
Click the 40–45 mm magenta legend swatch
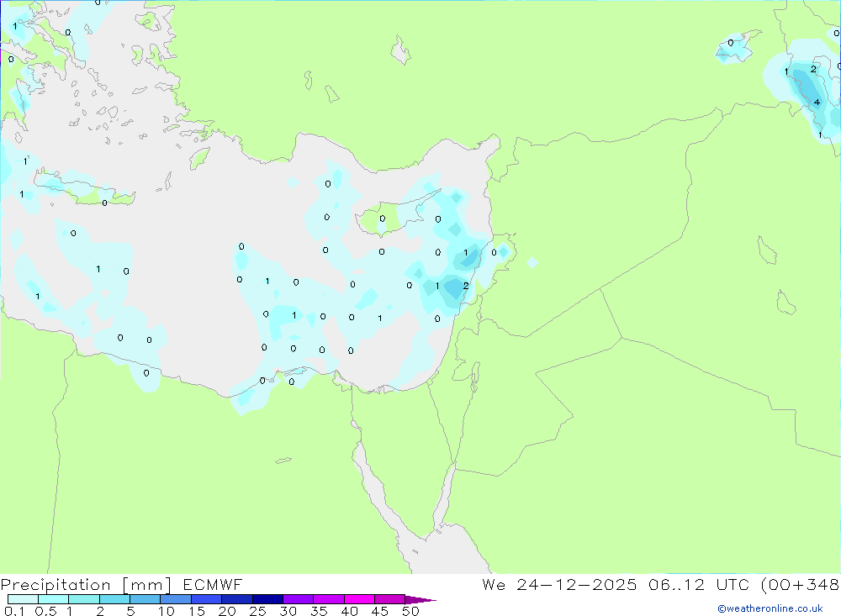tap(359, 599)
